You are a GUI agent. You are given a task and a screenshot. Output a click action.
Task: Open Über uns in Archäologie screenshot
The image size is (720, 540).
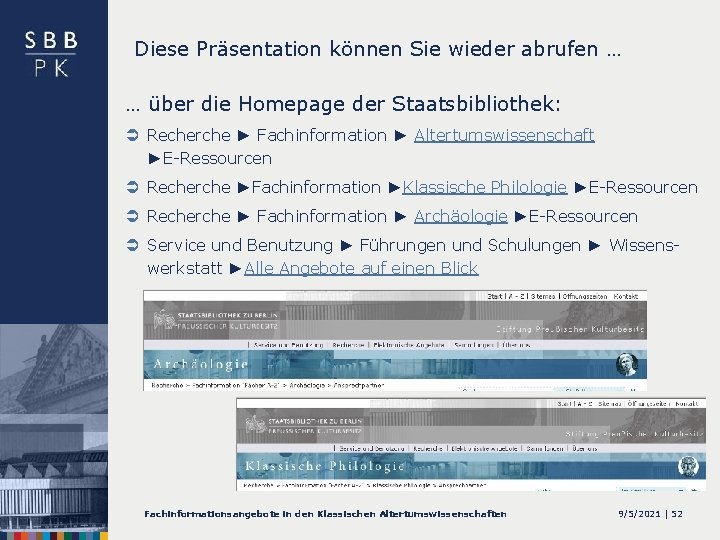[x=516, y=345]
